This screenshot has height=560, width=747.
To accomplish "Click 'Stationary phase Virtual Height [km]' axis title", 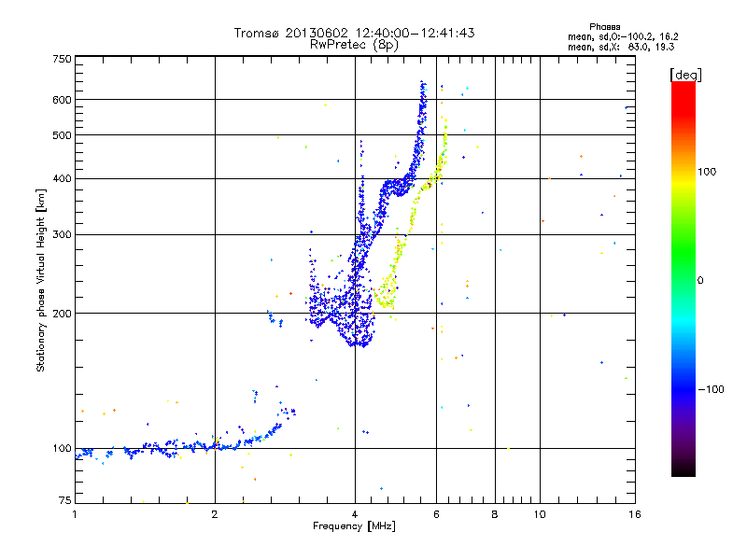I will pos(41,280).
